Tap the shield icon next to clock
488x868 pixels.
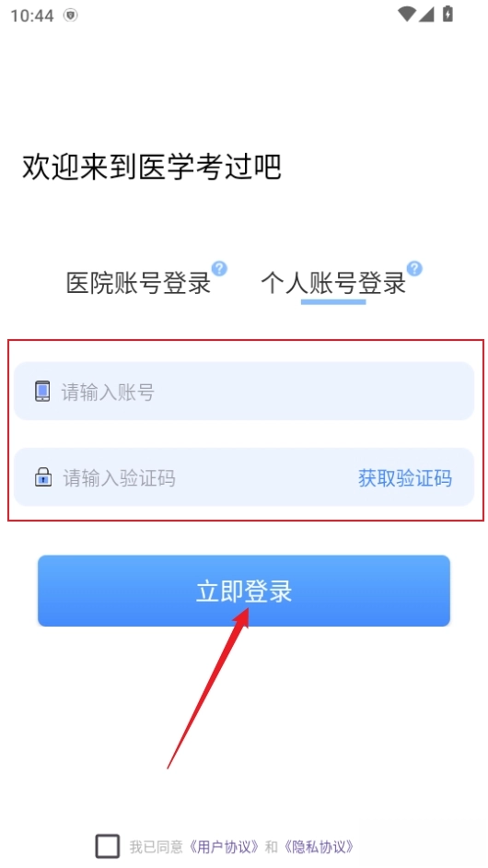pyautogui.click(x=70, y=16)
